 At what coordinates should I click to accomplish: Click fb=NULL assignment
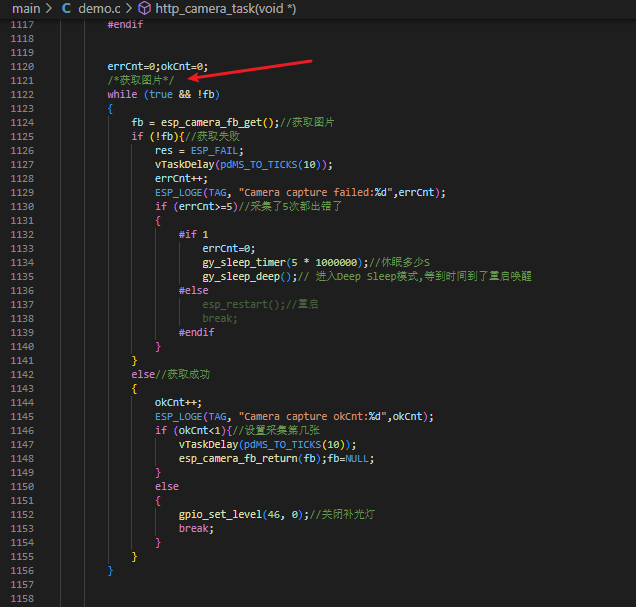pos(348,459)
